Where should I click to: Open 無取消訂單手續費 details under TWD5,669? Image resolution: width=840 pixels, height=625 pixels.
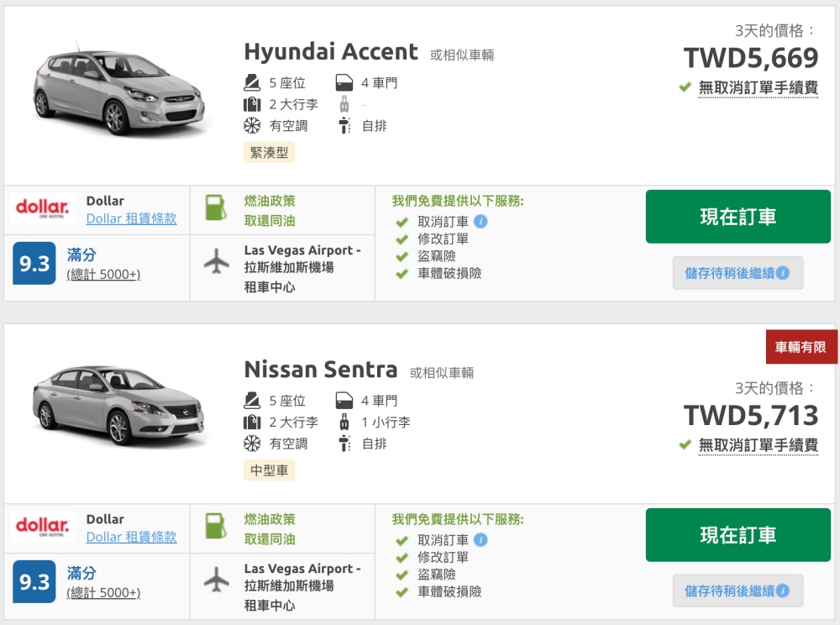[758, 87]
